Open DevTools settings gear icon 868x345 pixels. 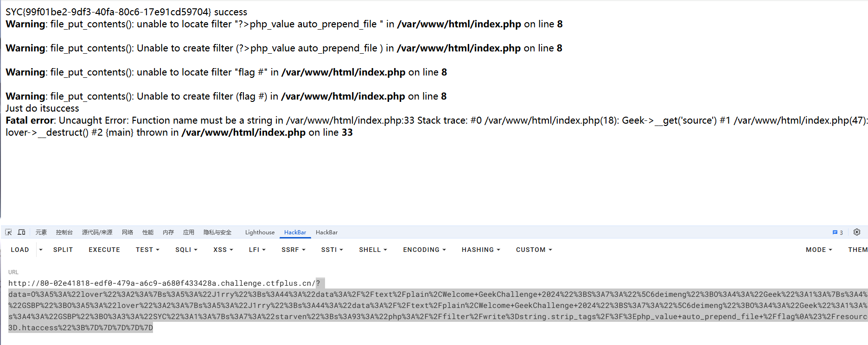857,232
